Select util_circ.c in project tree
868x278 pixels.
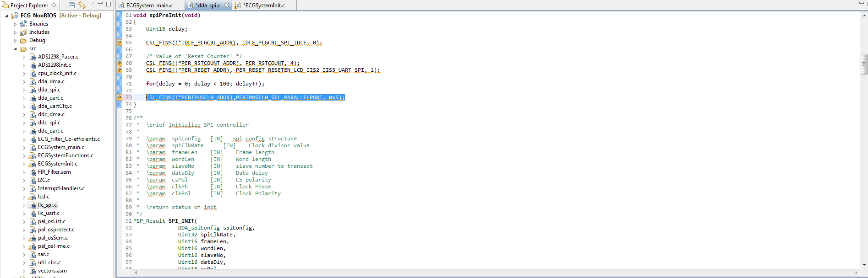tap(49, 262)
